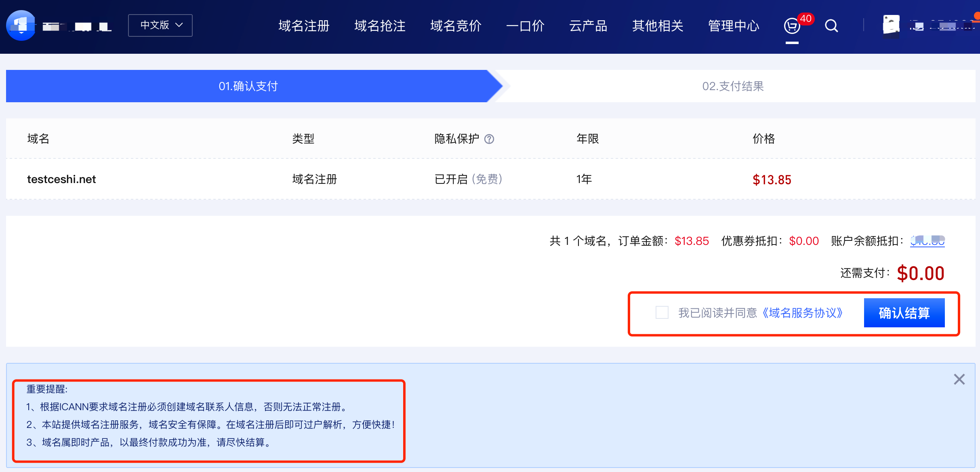Click the 已开启 (免费) privacy status
Viewport: 980px width, 472px height.
469,179
